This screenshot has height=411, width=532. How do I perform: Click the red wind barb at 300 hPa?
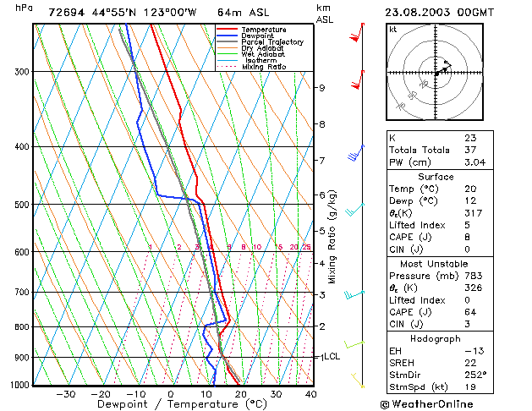358,80
